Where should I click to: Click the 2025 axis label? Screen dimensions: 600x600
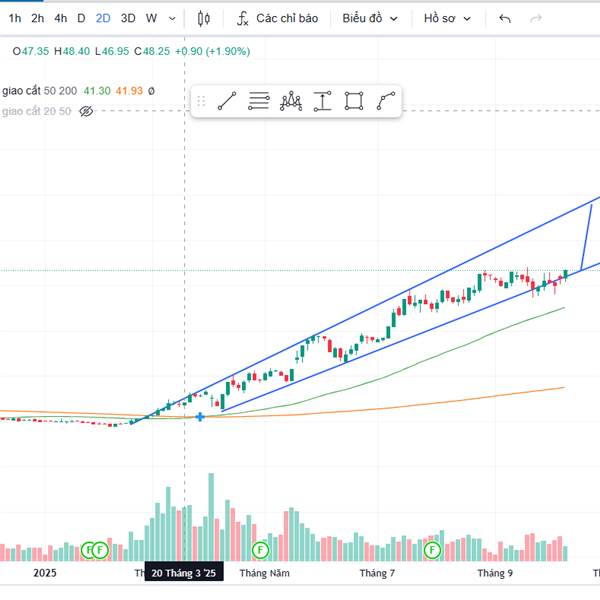pyautogui.click(x=45, y=573)
